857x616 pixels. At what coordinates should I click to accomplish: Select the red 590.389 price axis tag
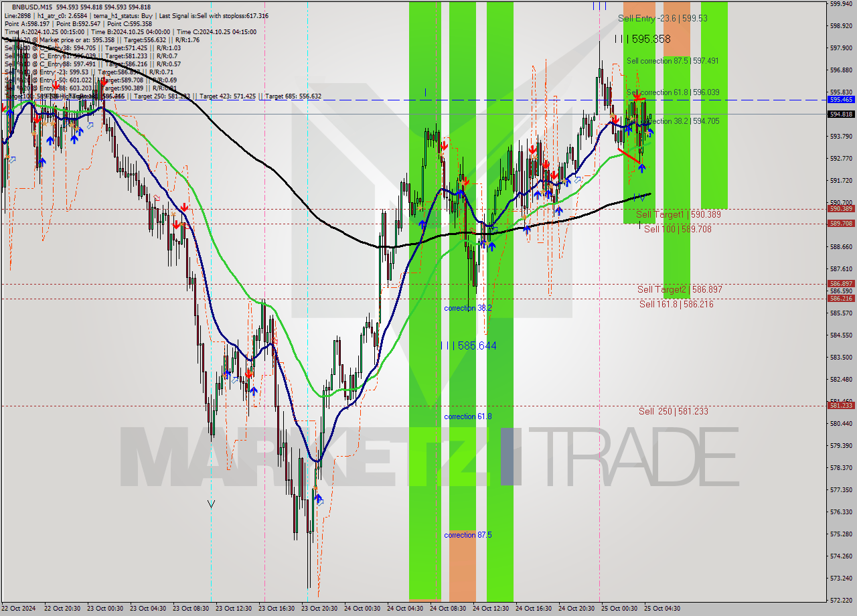841,209
